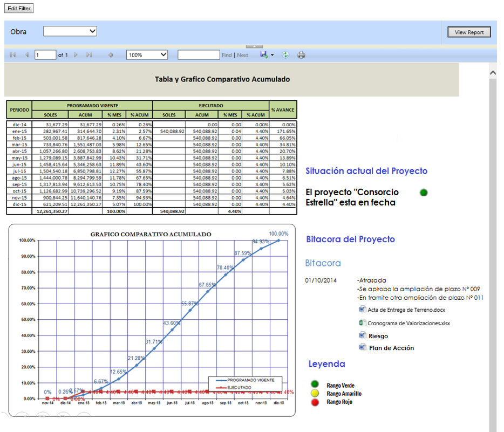Click the current page number field

[45, 55]
